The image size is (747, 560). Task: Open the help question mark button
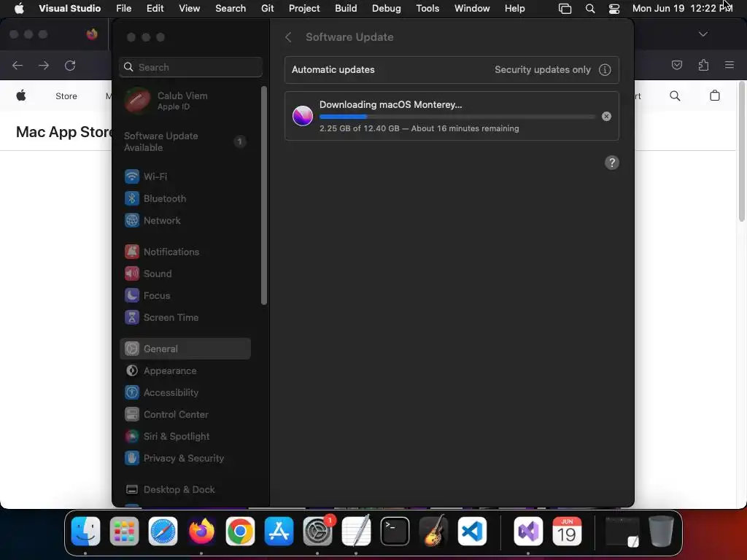(x=612, y=163)
